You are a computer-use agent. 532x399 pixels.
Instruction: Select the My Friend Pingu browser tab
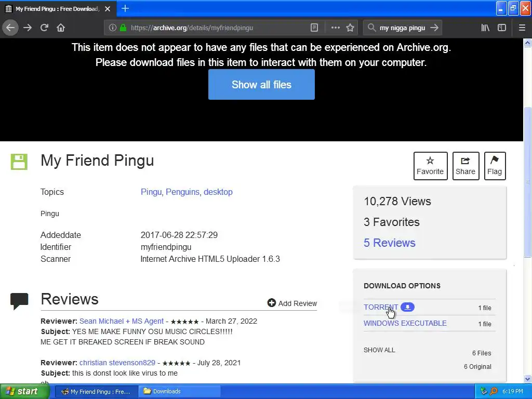point(58,9)
